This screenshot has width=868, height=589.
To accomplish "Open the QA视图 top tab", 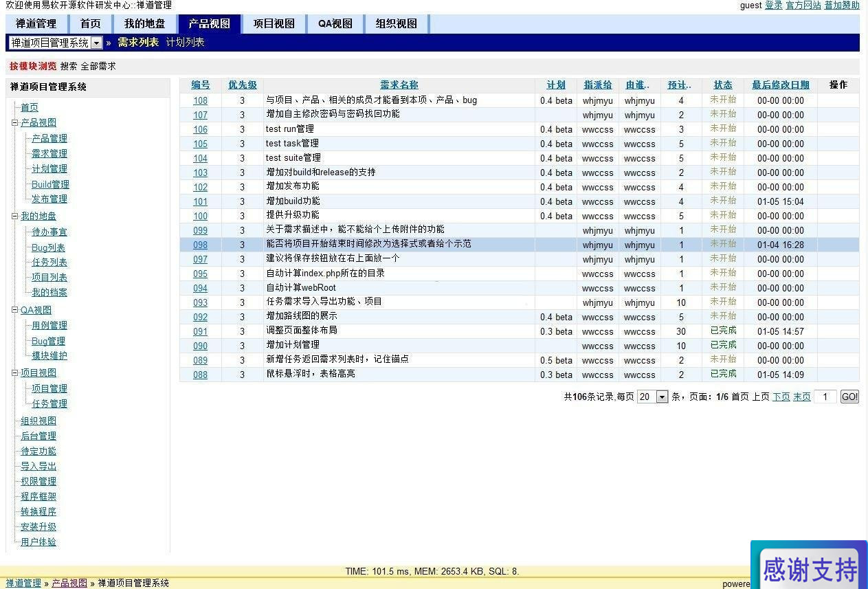I will (x=335, y=23).
